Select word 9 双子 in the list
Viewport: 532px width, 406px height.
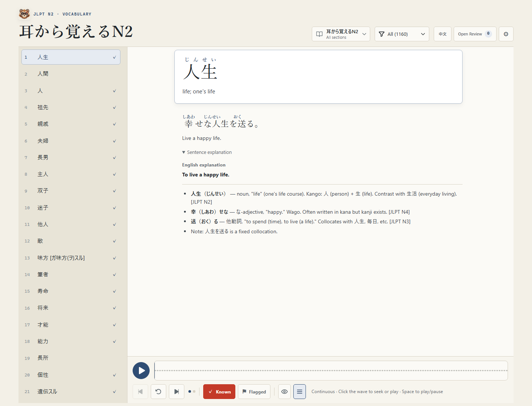(71, 191)
